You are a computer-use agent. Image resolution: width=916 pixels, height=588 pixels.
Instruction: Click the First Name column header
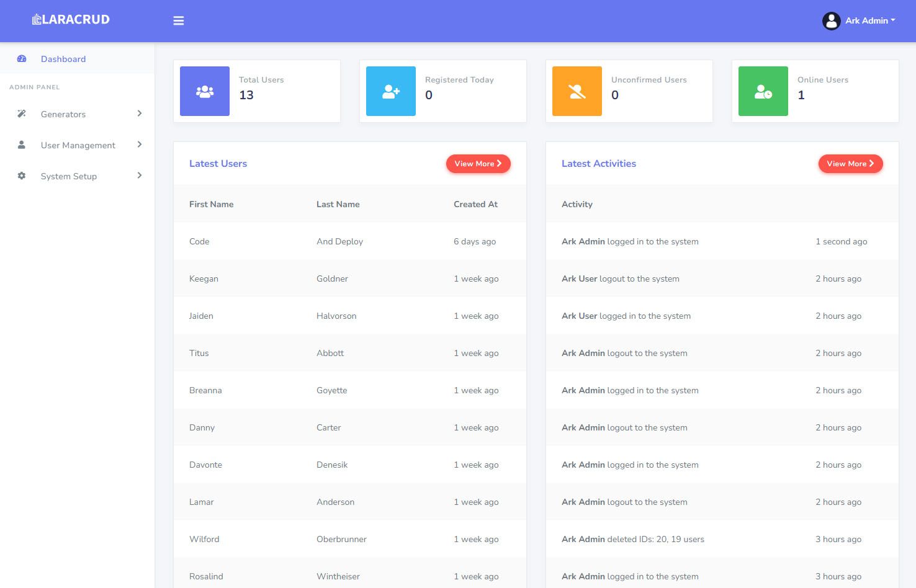[212, 204]
